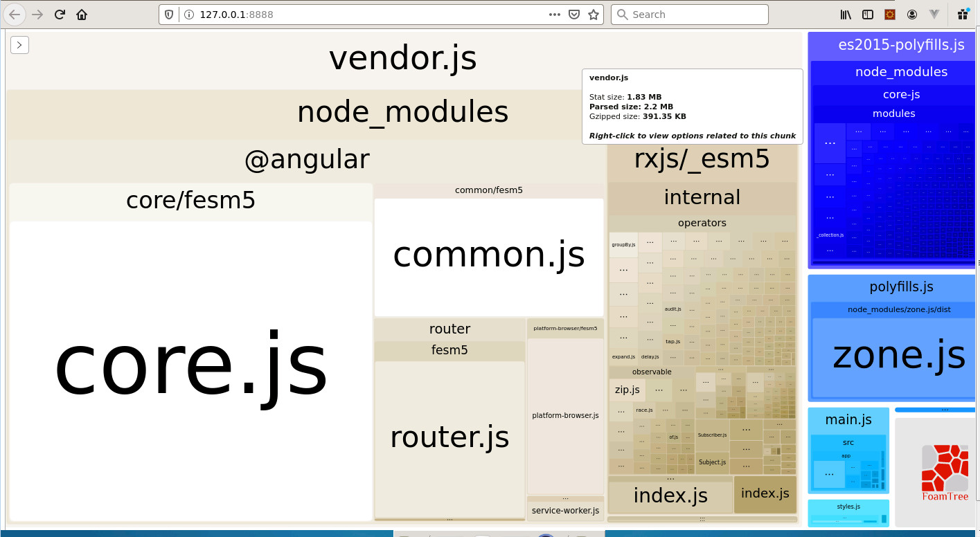
Task: Open the Firefox account icon
Action: pyautogui.click(x=912, y=15)
